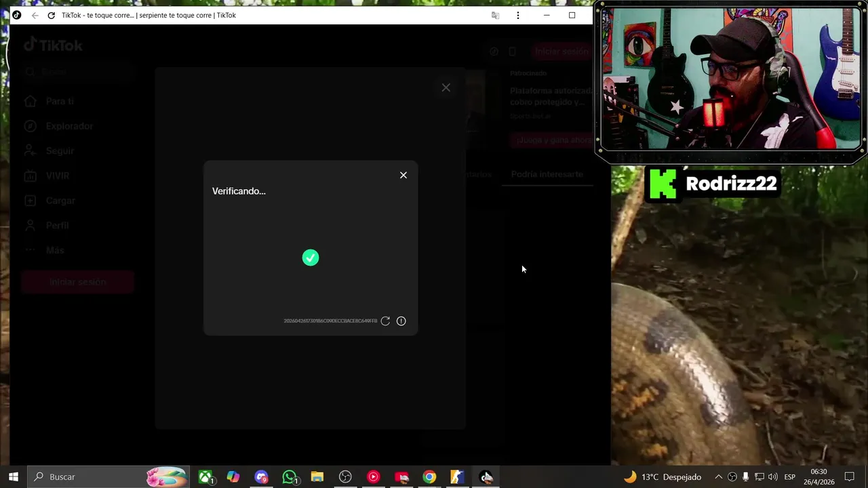Open the weather 13°C Despejado widget
The height and width of the screenshot is (488, 868).
[x=663, y=477]
